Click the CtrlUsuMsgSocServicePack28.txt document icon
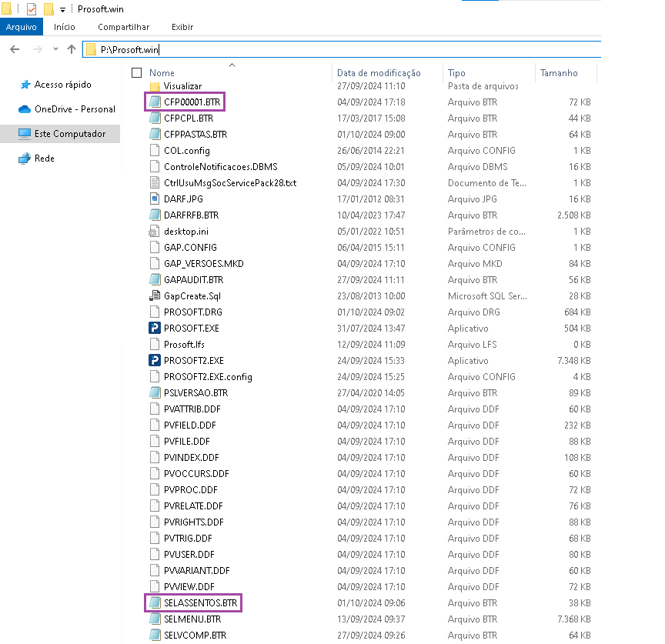 [x=155, y=182]
